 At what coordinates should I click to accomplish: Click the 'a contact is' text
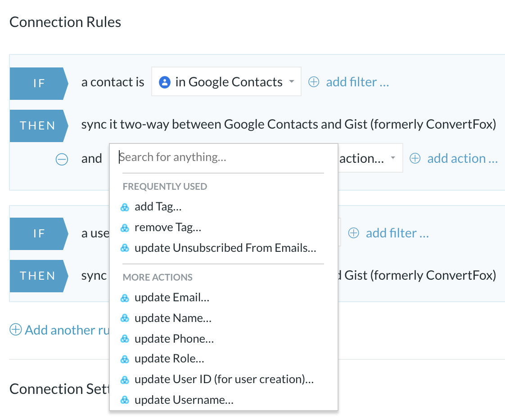[113, 82]
